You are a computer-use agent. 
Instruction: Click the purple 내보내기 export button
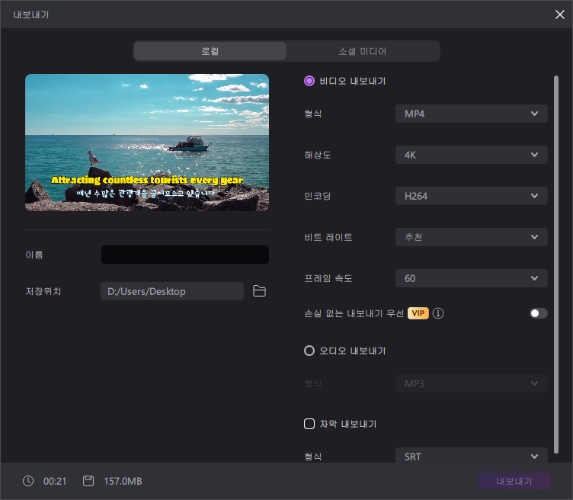(514, 481)
